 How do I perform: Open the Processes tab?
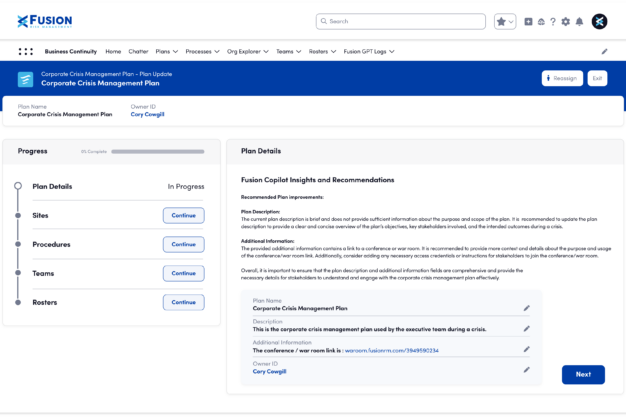click(x=198, y=52)
